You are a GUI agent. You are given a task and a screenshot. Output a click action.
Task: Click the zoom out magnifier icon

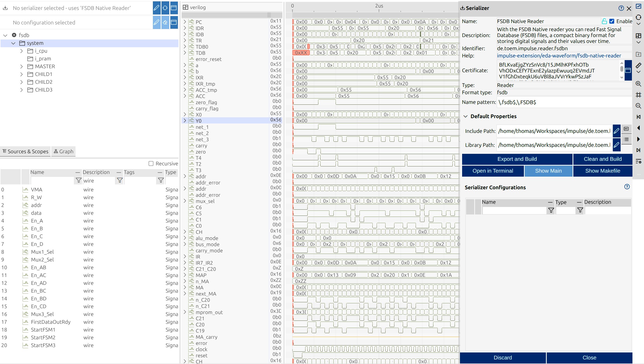point(638,106)
